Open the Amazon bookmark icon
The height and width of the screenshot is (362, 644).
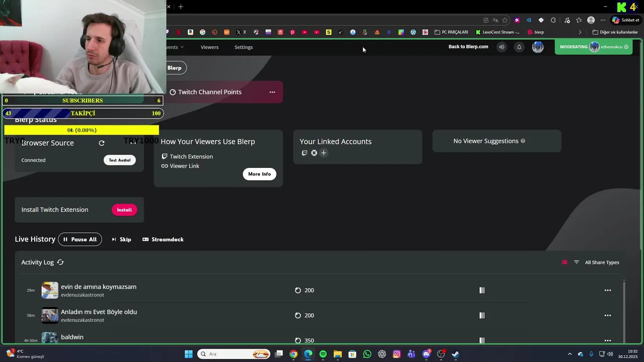click(x=190, y=32)
